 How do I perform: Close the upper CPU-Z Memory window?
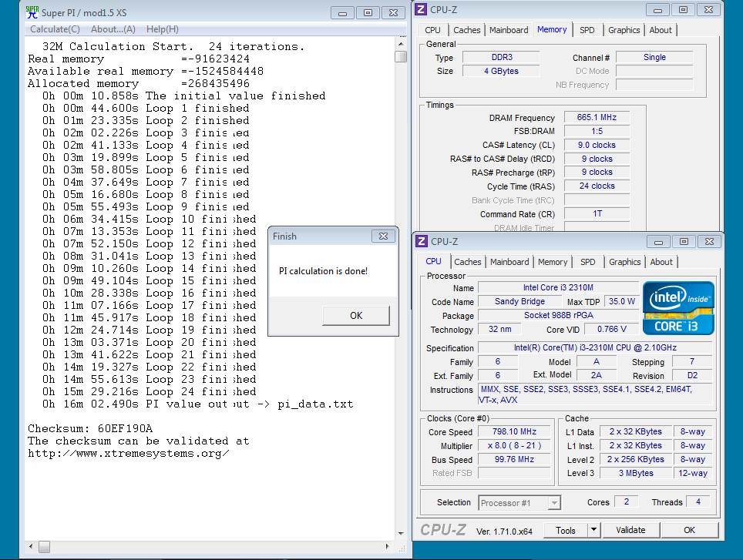[x=708, y=10]
